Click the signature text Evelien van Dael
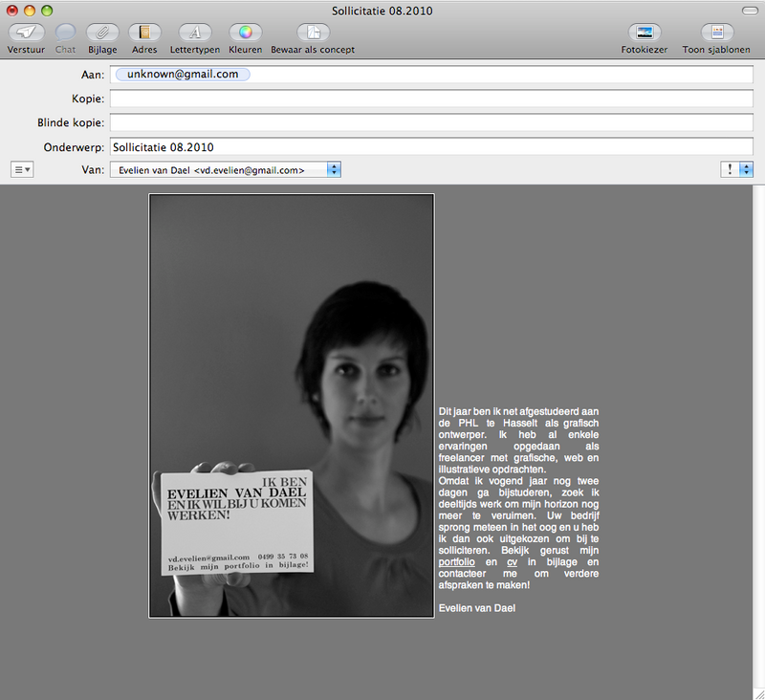Image resolution: width=765 pixels, height=700 pixels. tap(476, 608)
